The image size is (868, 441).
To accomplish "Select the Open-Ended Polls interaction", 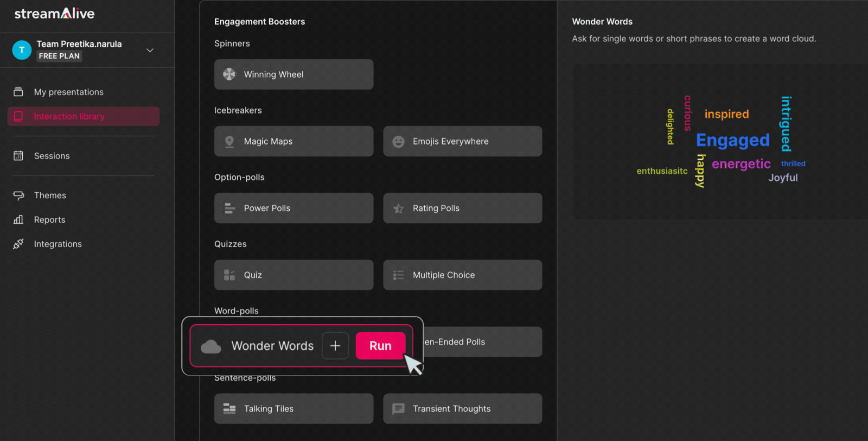I will click(482, 342).
